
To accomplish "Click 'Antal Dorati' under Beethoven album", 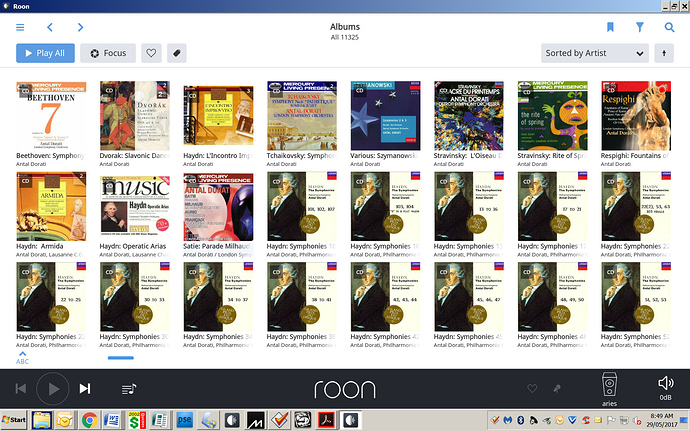I will click(x=31, y=164).
